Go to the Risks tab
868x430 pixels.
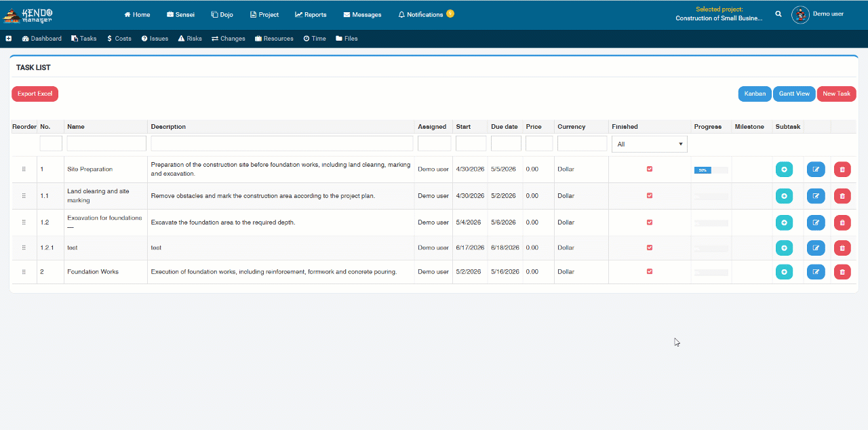190,39
